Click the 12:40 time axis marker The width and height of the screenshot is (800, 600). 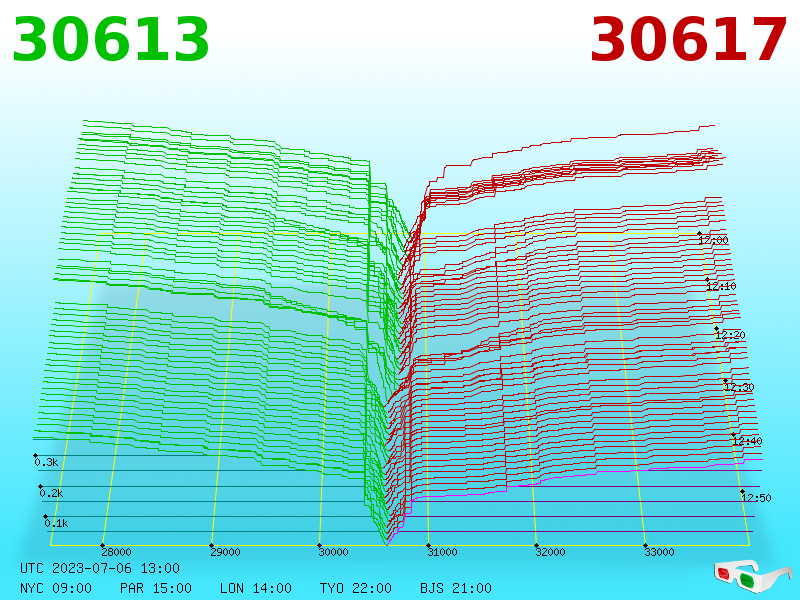747,441
